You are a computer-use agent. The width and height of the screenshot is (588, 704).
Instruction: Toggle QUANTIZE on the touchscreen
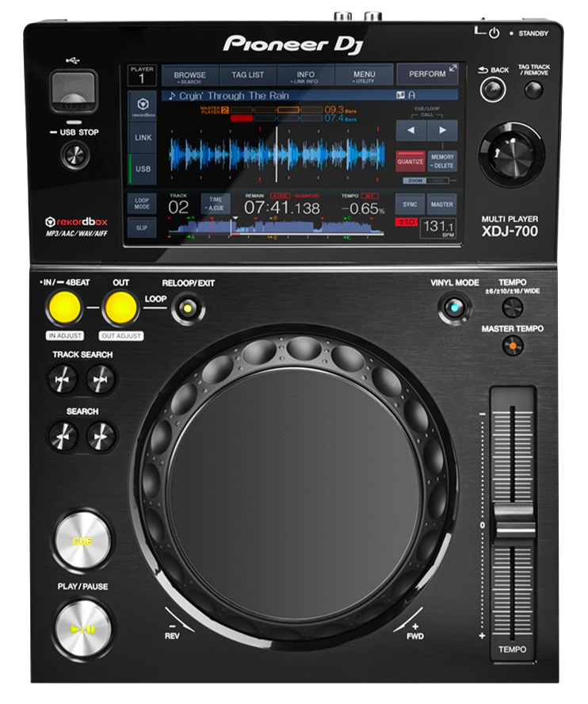410,162
